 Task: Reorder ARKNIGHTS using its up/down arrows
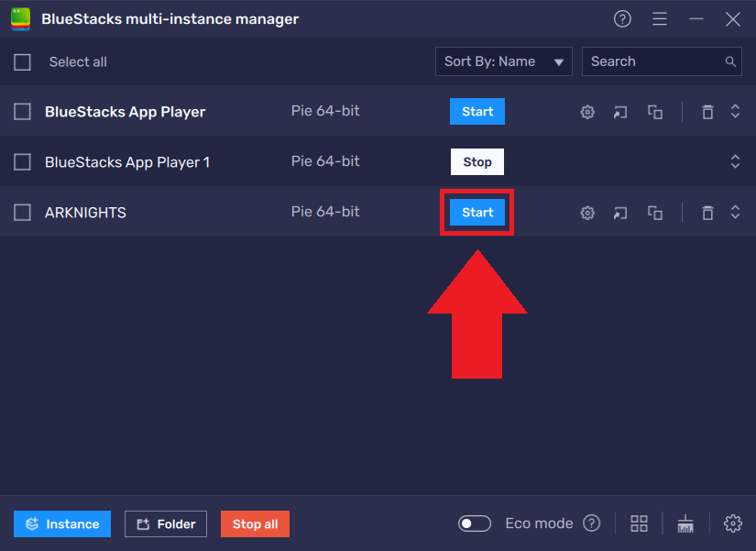click(x=735, y=212)
